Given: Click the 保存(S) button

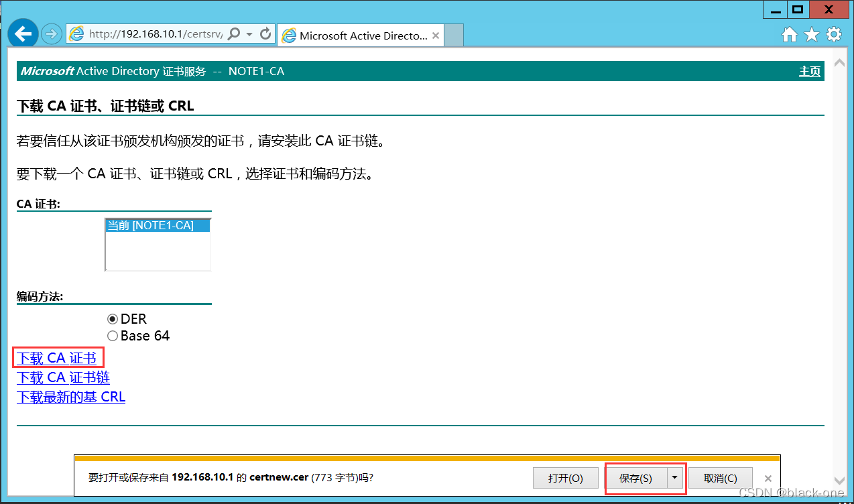Looking at the screenshot, I should (x=636, y=478).
